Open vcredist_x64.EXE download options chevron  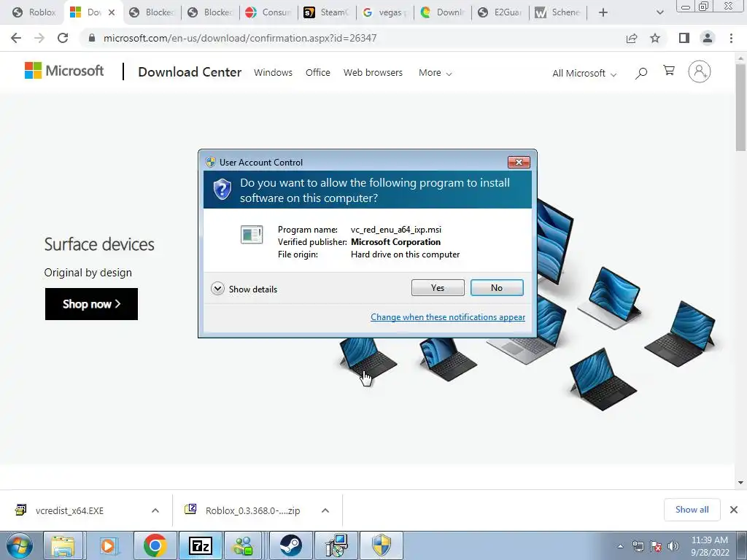click(x=155, y=510)
